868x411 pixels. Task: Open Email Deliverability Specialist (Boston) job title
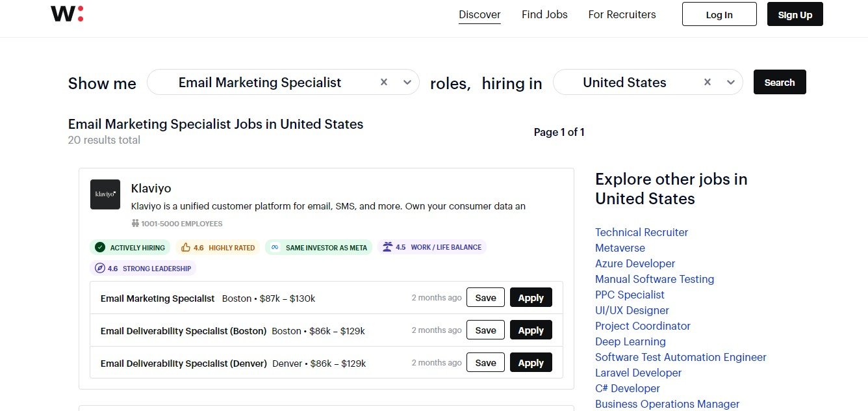pyautogui.click(x=183, y=331)
